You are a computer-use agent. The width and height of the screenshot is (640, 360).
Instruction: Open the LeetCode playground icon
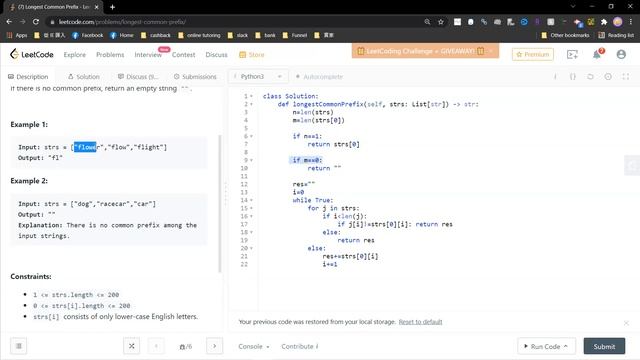pyautogui.click(x=572, y=54)
